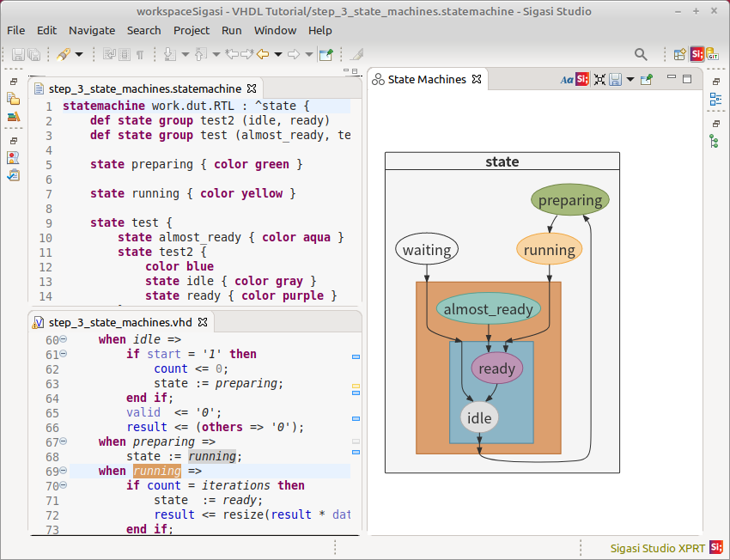This screenshot has height=560, width=730.
Task: Open the forward navigation history dropdown
Action: pos(308,54)
